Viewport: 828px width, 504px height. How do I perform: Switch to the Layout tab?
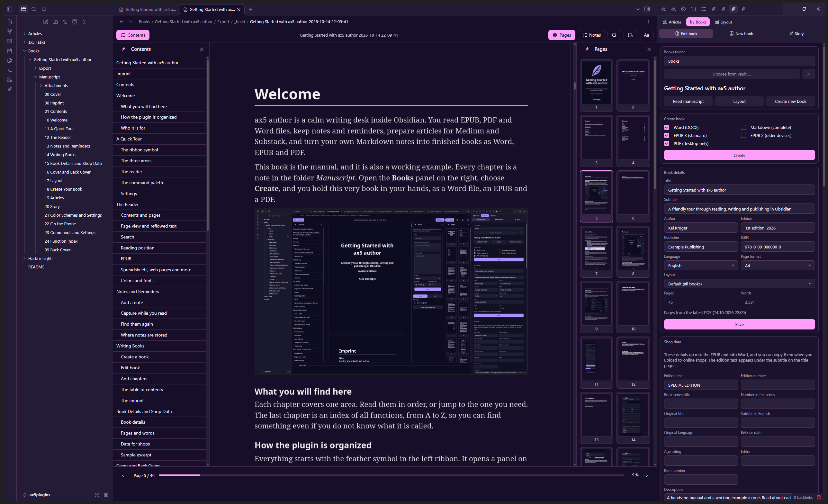(x=723, y=22)
